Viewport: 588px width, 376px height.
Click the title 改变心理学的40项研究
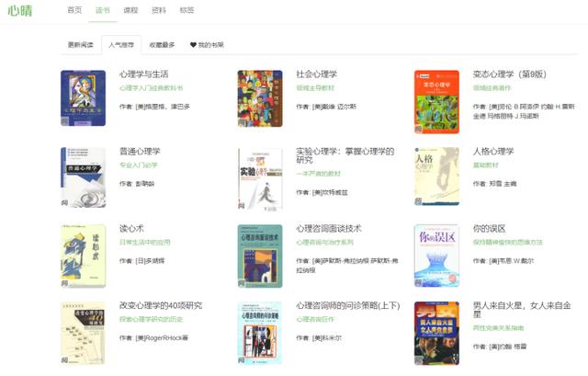point(161,306)
